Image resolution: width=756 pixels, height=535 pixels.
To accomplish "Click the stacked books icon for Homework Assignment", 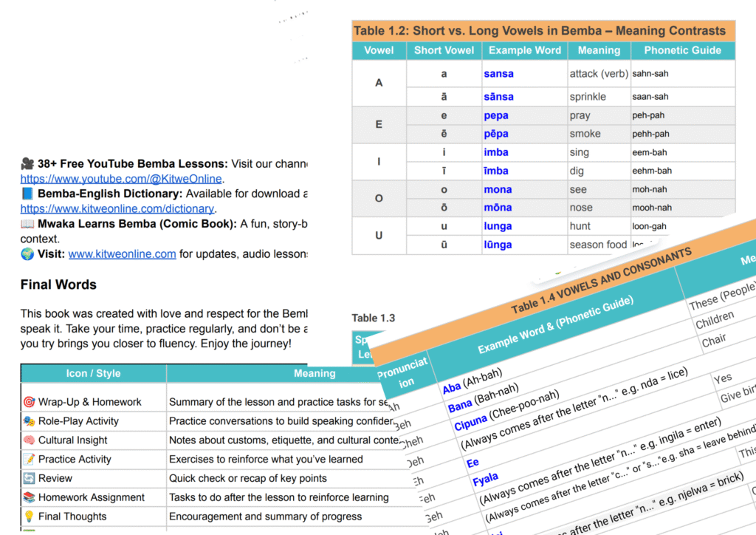I will click(30, 497).
